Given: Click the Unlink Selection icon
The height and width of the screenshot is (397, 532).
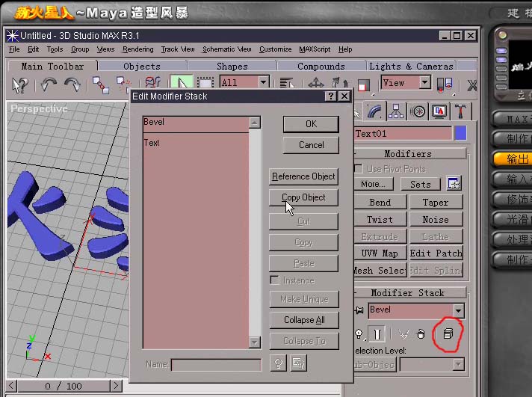Looking at the screenshot, I should click(124, 84).
